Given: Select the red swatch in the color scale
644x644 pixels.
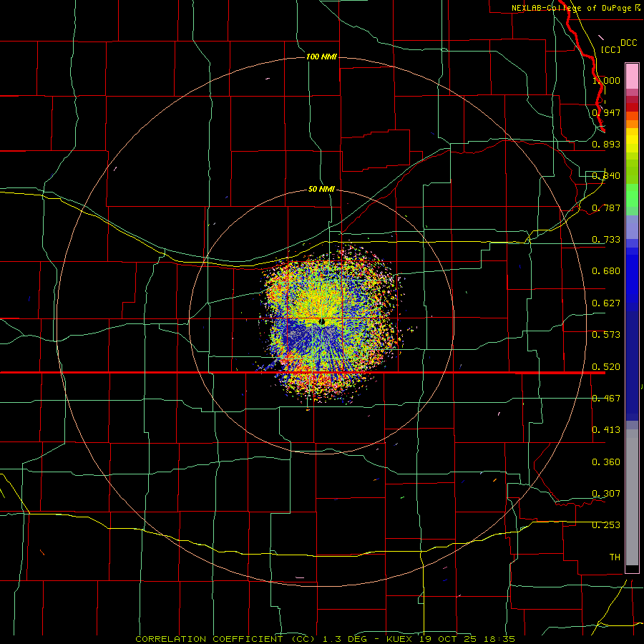Looking at the screenshot, I should tap(632, 107).
